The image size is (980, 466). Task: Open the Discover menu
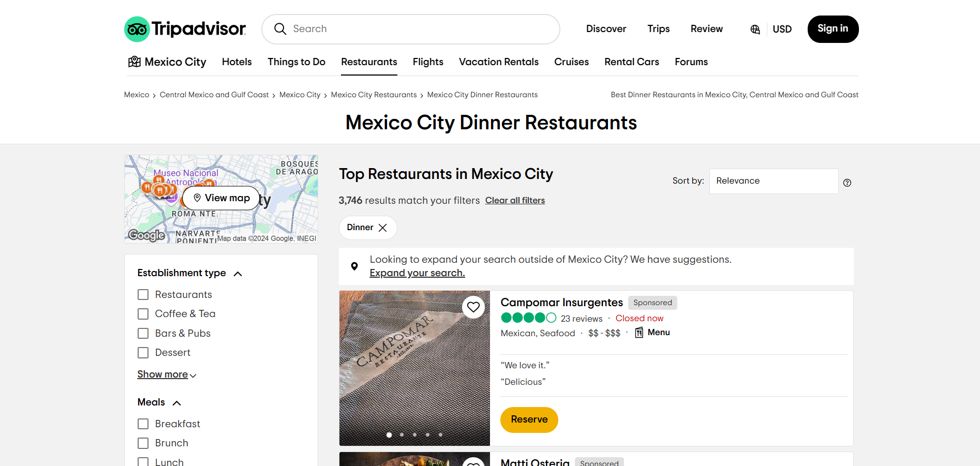[x=606, y=29]
